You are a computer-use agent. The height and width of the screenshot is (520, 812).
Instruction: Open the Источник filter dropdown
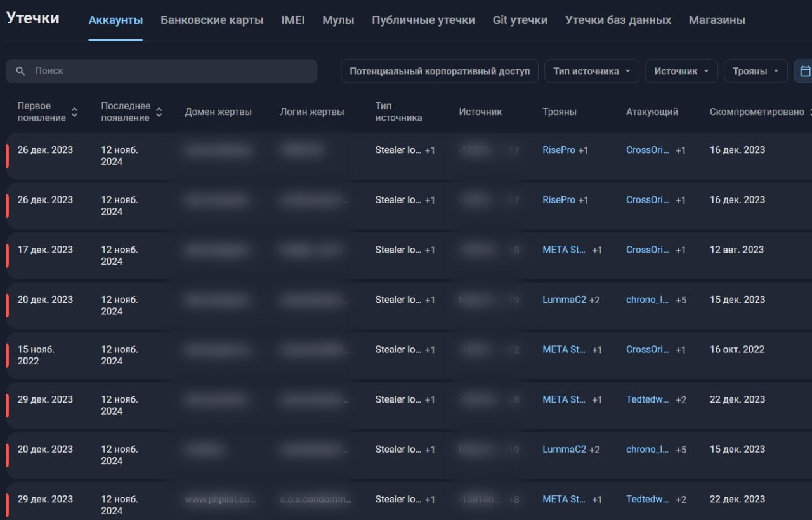tap(681, 71)
